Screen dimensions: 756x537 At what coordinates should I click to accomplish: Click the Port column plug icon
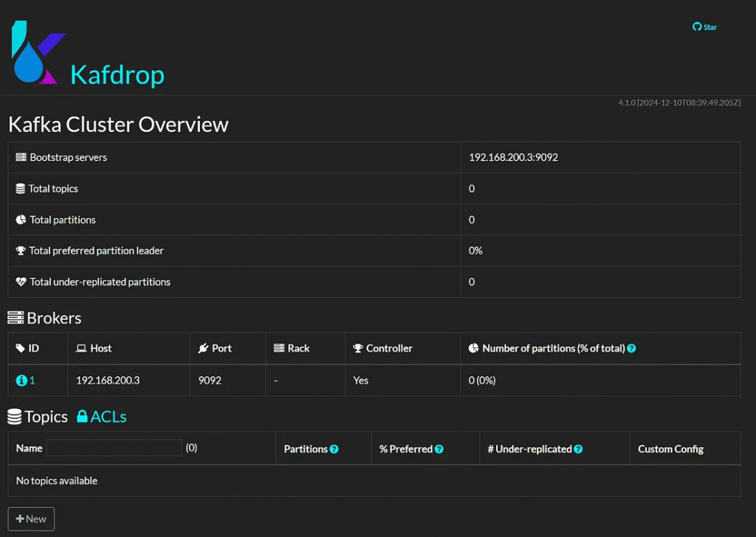click(x=203, y=348)
